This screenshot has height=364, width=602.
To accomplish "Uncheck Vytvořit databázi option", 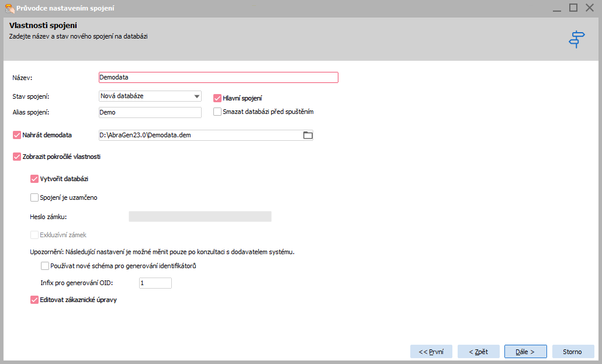I will click(x=34, y=178).
